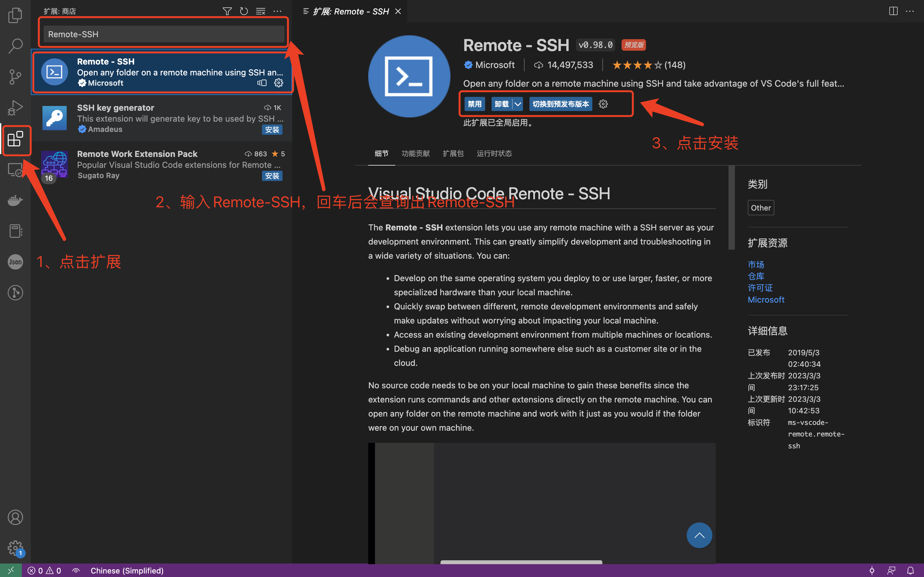Image resolution: width=924 pixels, height=577 pixels.
Task: Open the Docker view in activity bar
Action: tap(15, 200)
